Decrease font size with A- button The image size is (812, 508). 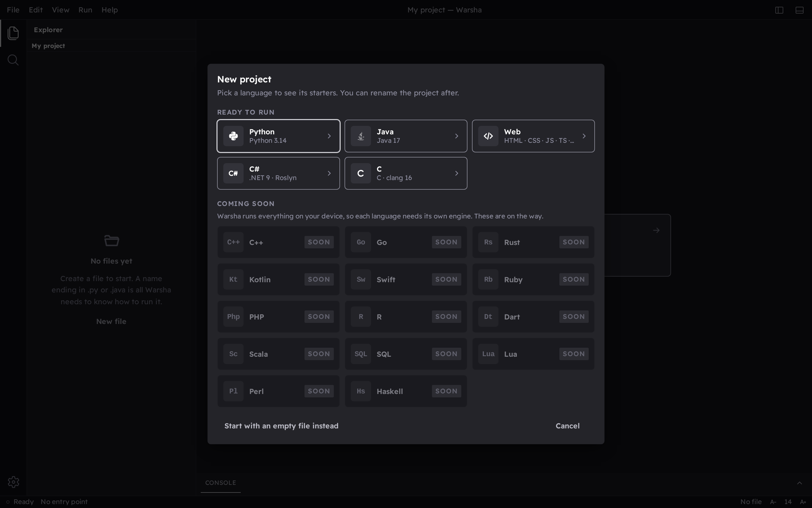click(773, 502)
